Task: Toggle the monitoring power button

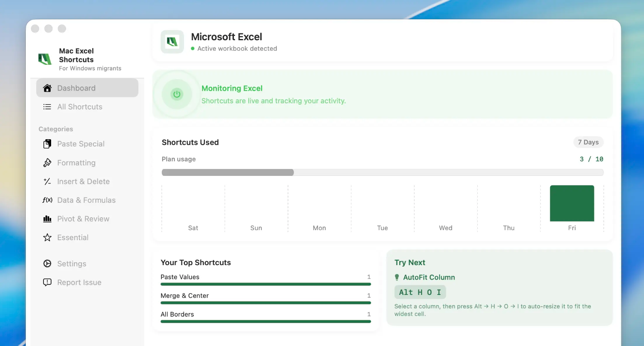Action: [177, 94]
